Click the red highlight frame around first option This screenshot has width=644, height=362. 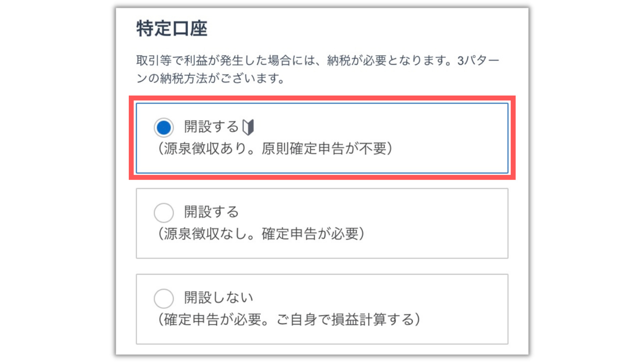coord(322,98)
